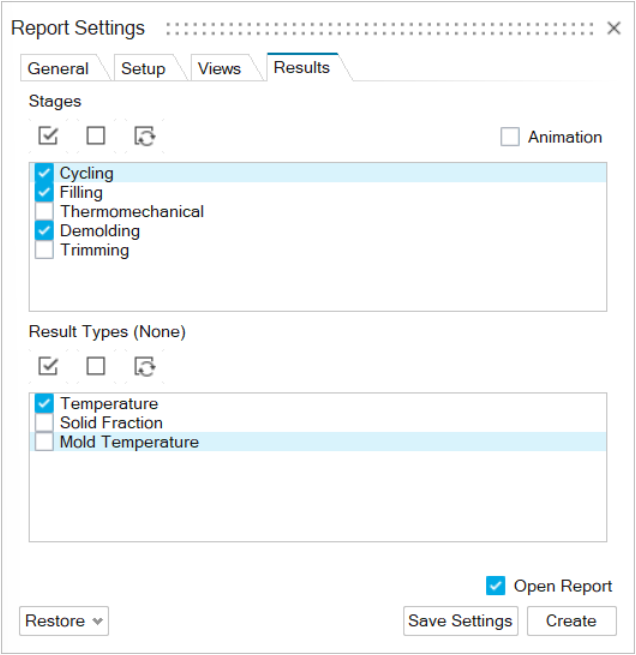This screenshot has width=636, height=655.
Task: Enable the Thermomechanical stage checkbox
Action: (x=44, y=212)
